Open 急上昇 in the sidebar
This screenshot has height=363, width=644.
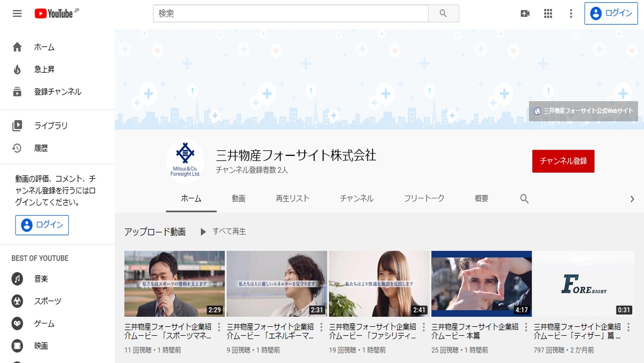(x=44, y=70)
